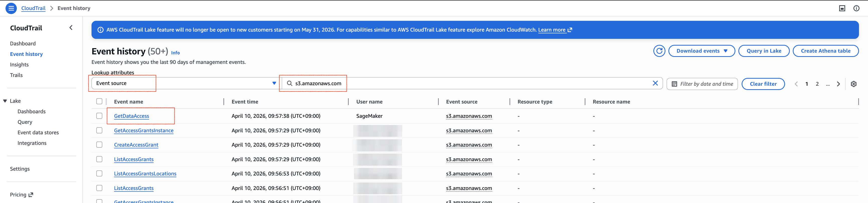The height and width of the screenshot is (203, 868).
Task: Go to next page of events
Action: pyautogui.click(x=838, y=84)
